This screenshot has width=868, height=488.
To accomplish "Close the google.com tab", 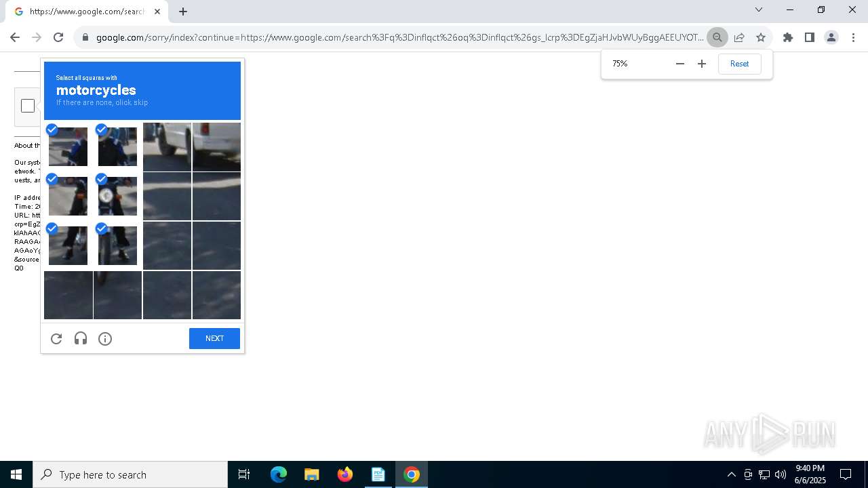I will pos(157,12).
